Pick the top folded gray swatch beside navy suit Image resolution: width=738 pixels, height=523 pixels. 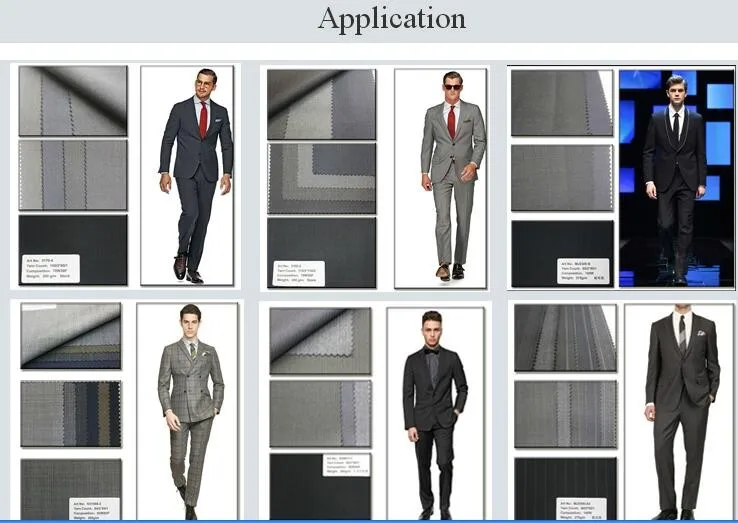(73, 101)
